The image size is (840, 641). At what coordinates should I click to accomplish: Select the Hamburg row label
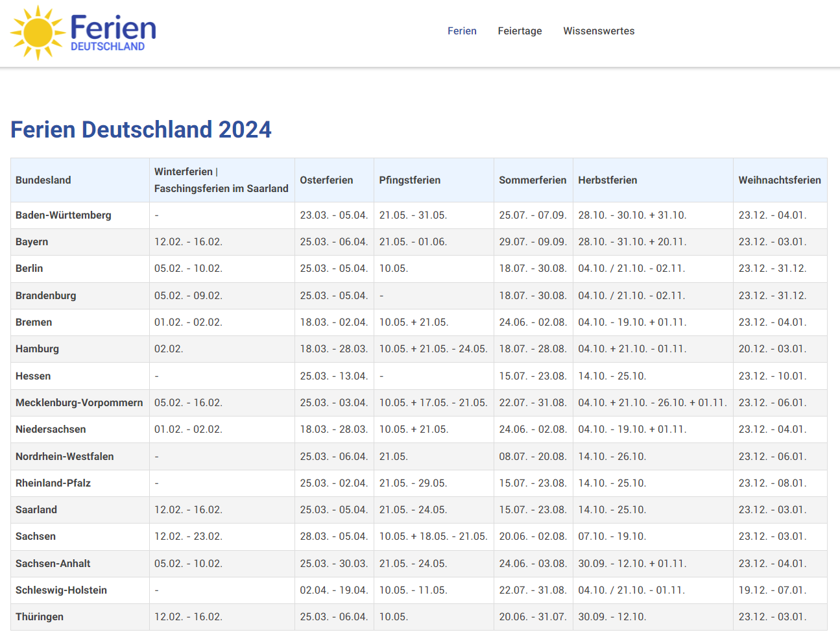pos(37,348)
